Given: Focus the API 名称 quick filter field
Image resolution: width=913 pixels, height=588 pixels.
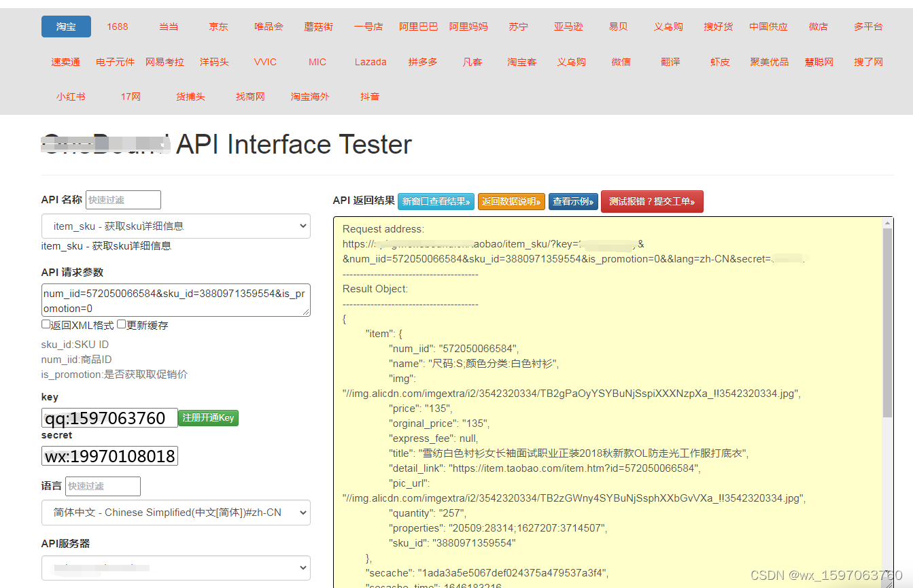Looking at the screenshot, I should pyautogui.click(x=123, y=200).
